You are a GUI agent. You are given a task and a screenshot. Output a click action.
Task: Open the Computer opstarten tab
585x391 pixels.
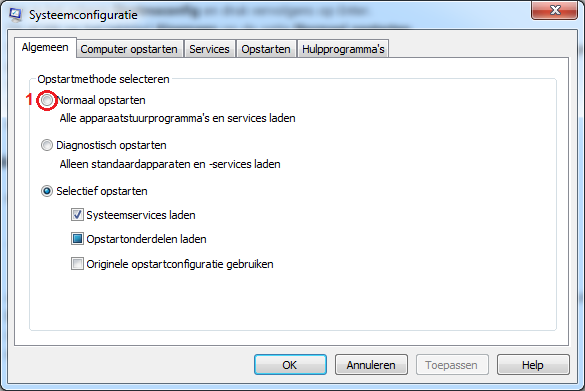click(x=129, y=49)
